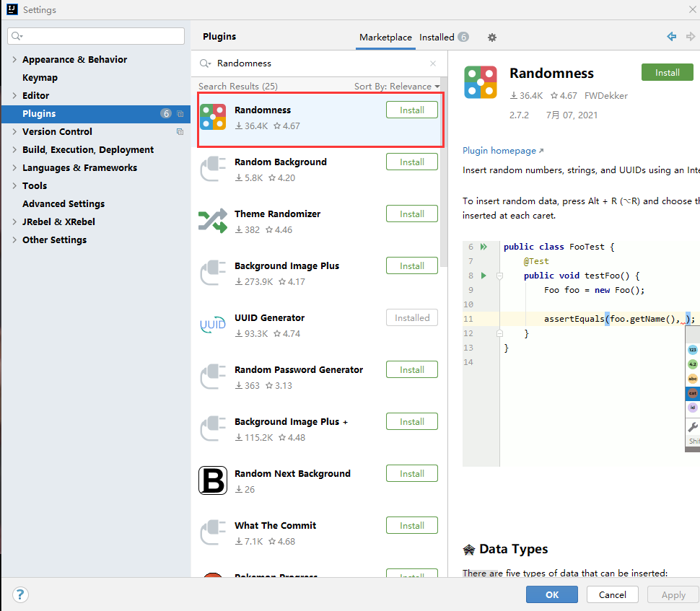Image resolution: width=700 pixels, height=611 pixels.
Task: Click the Random Background plugin icon
Action: pos(213,169)
